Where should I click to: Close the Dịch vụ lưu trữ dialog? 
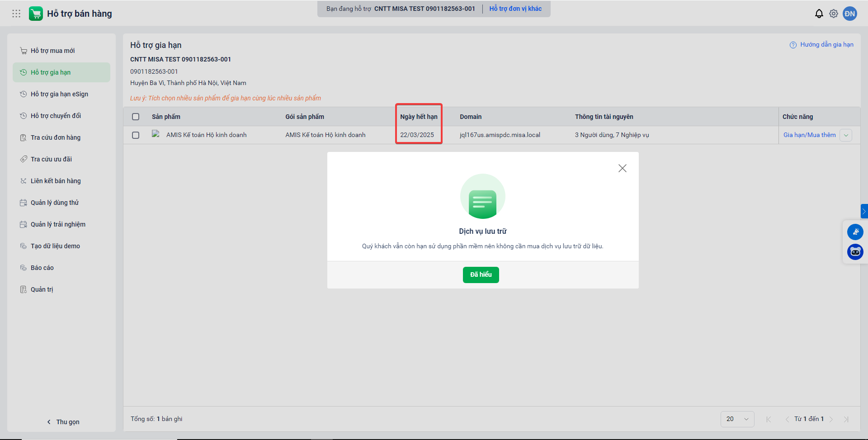623,168
